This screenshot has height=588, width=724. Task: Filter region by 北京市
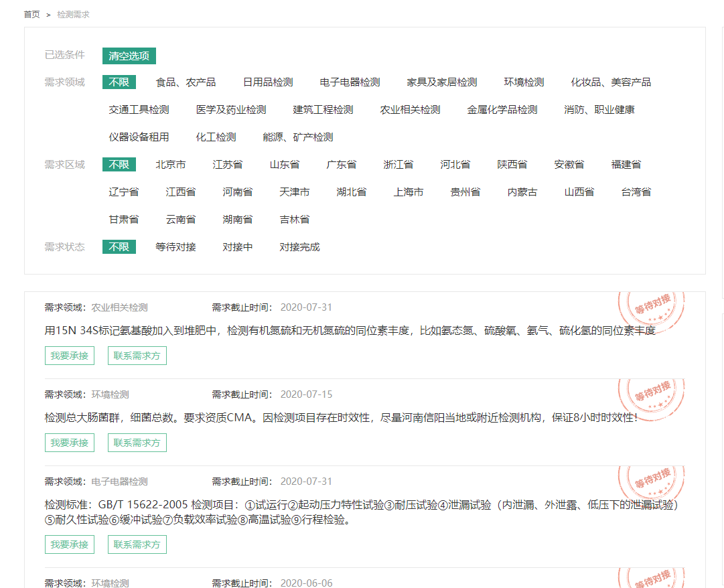[x=171, y=165]
